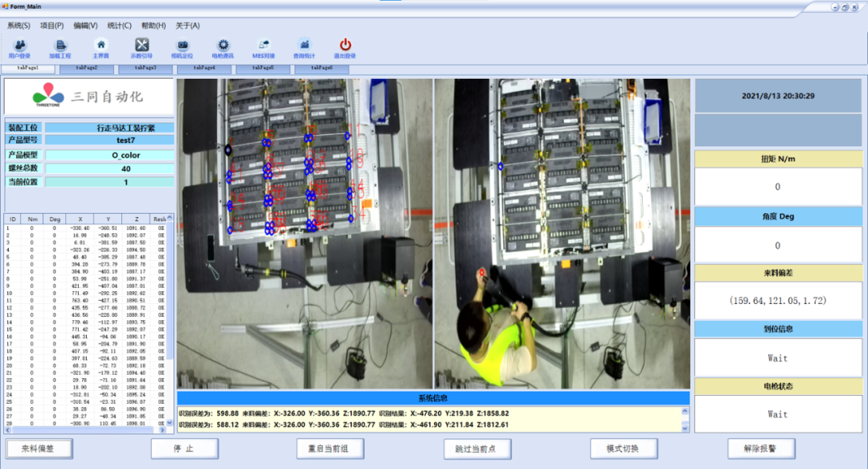The height and width of the screenshot is (469, 868).
Task: Click the 来料偏差 button
Action: coord(39,449)
